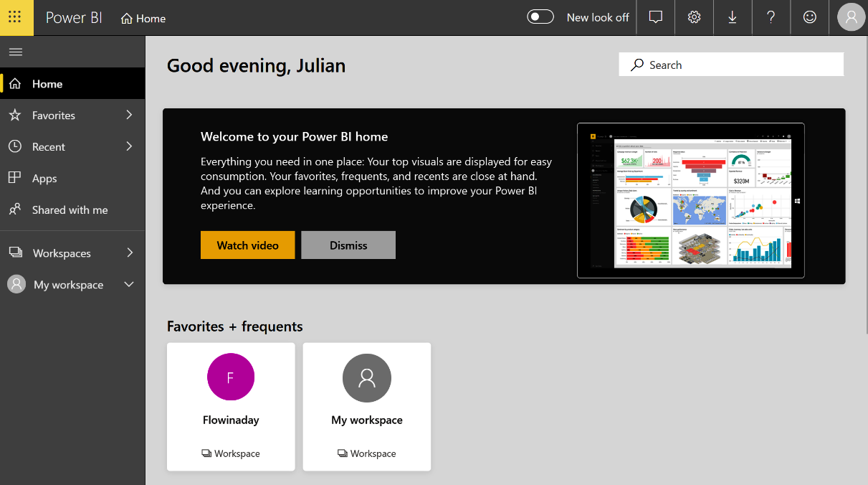
Task: Click the Download arrow icon
Action: [x=733, y=17]
